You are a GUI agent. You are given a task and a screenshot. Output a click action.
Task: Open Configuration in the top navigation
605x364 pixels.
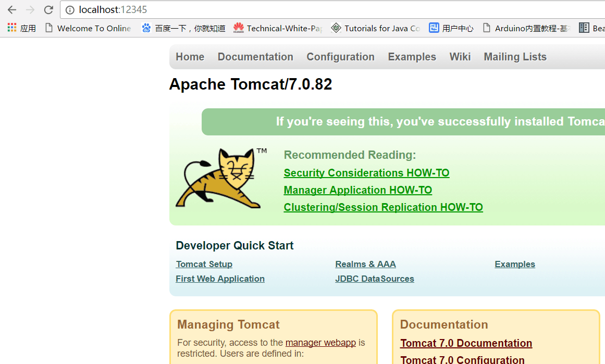click(340, 57)
